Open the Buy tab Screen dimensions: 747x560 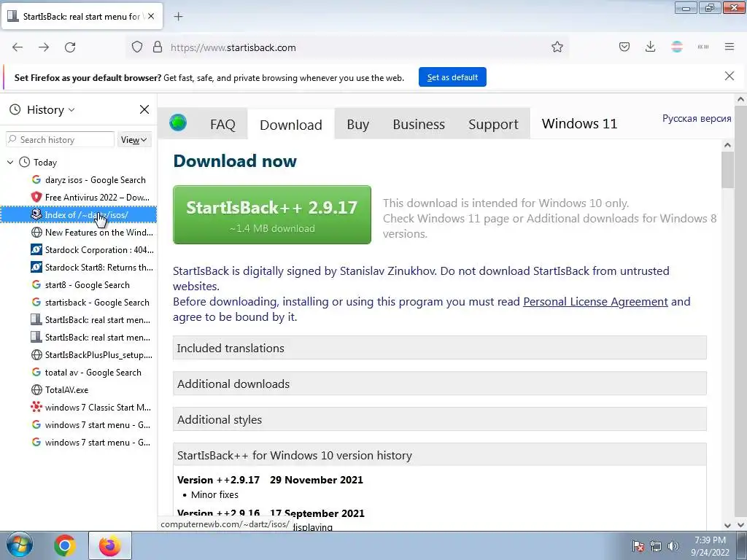357,124
